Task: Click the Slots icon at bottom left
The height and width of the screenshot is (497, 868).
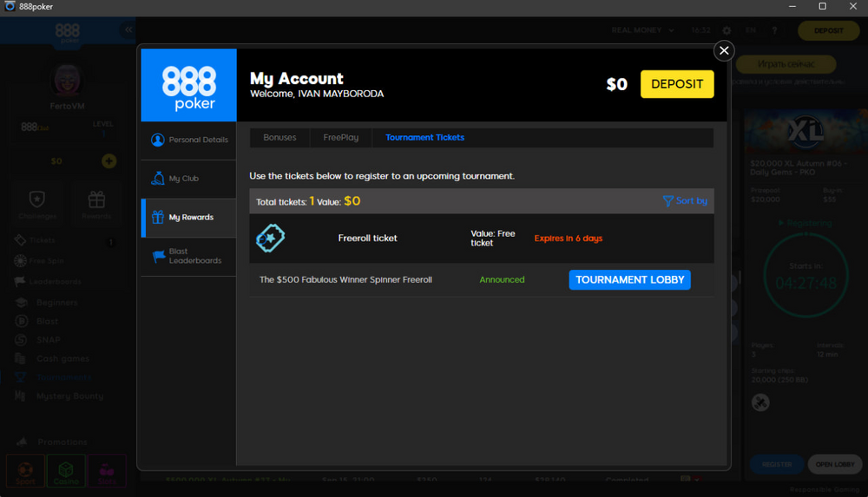Action: (x=107, y=471)
